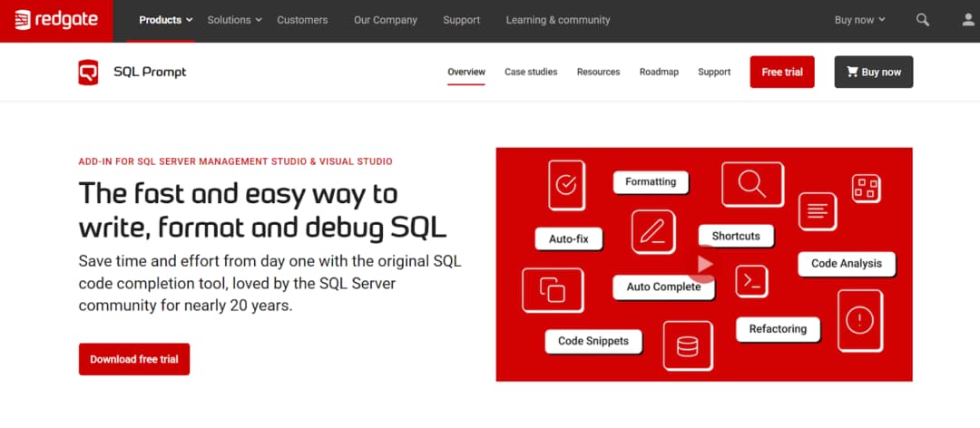The width and height of the screenshot is (980, 428).
Task: Click the add-in for SQL Server tagline
Action: [236, 161]
